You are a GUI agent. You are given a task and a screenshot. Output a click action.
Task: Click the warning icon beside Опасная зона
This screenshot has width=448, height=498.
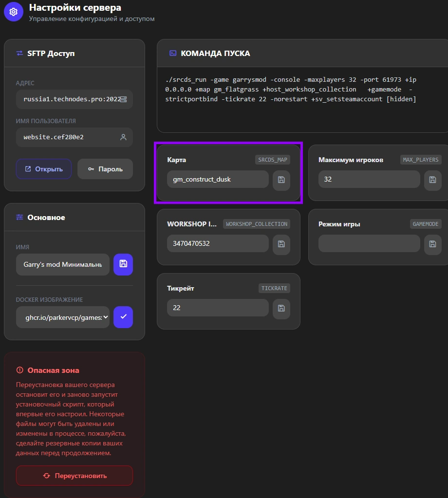point(19,370)
